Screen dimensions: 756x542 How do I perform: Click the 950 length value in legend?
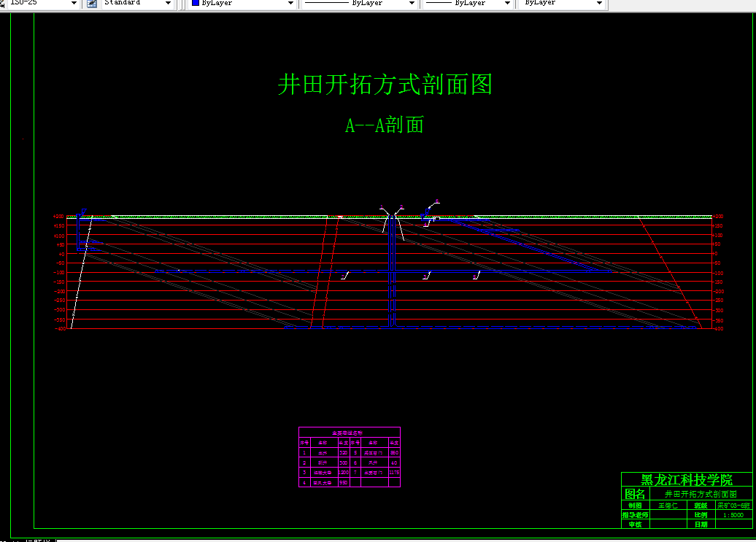click(343, 482)
